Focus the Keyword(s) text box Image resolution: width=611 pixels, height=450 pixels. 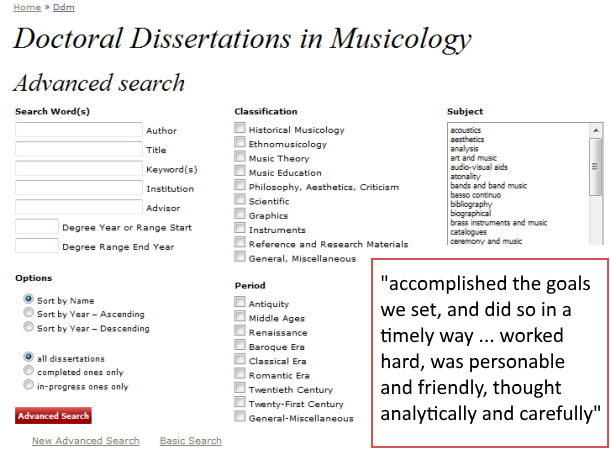point(79,168)
